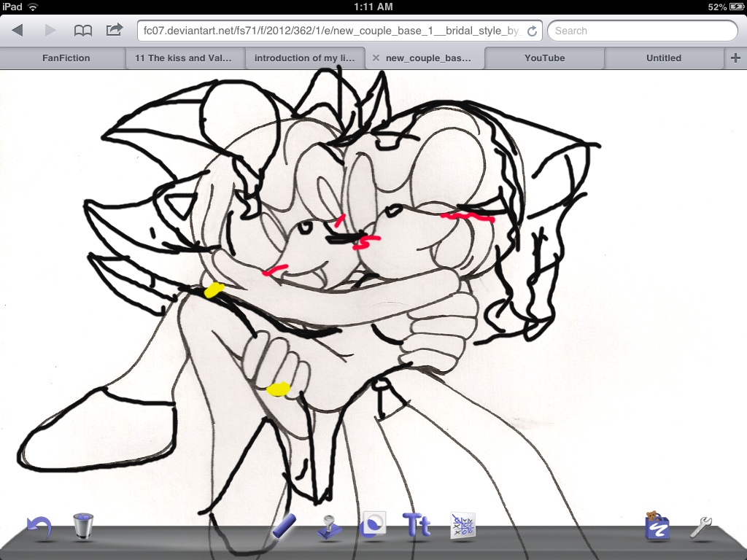Open the shopping bag store icon
This screenshot has height=560, width=747.
[657, 526]
